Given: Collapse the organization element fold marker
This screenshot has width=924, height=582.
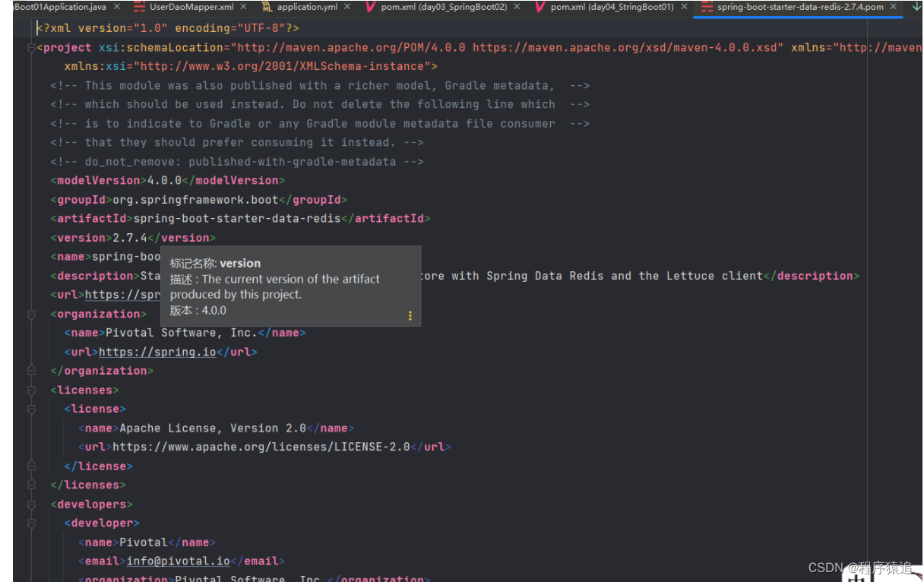Looking at the screenshot, I should (x=31, y=314).
